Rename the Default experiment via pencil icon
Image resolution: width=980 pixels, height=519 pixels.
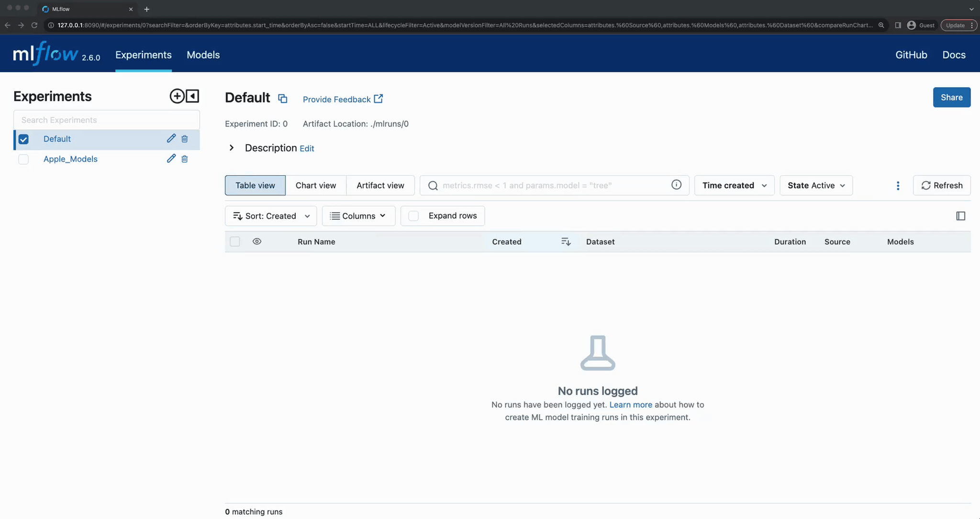171,138
